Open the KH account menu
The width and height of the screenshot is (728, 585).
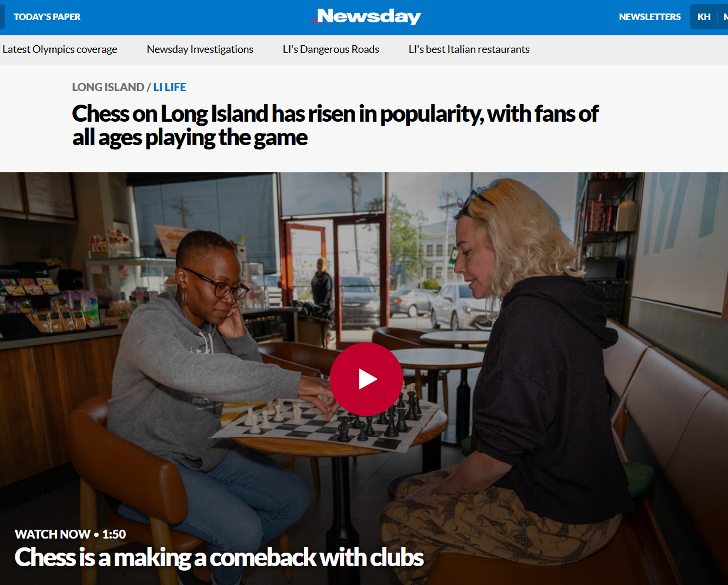[x=704, y=16]
